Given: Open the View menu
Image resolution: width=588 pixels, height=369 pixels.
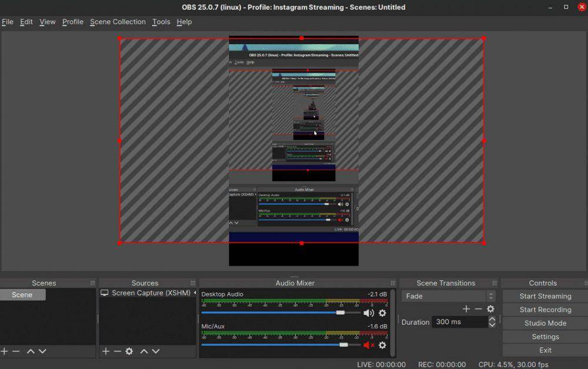Looking at the screenshot, I should coord(48,22).
